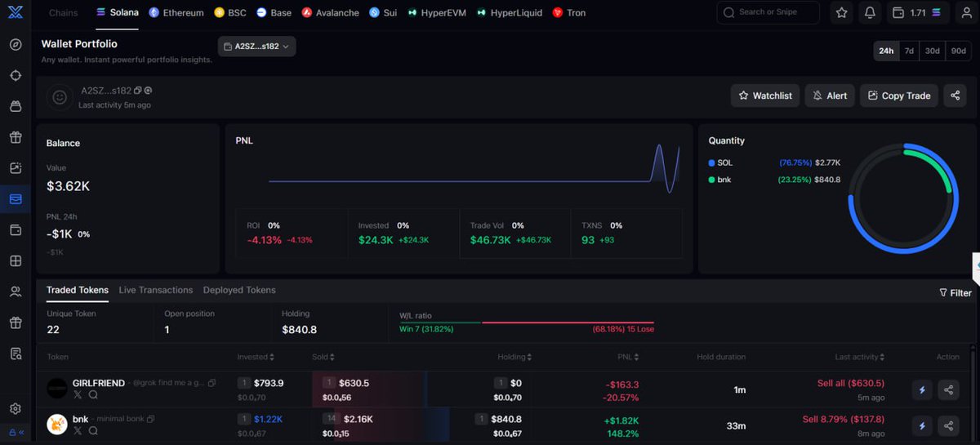
Task: Open the 1.71 SOL wallet balance menu
Action: tap(917, 13)
